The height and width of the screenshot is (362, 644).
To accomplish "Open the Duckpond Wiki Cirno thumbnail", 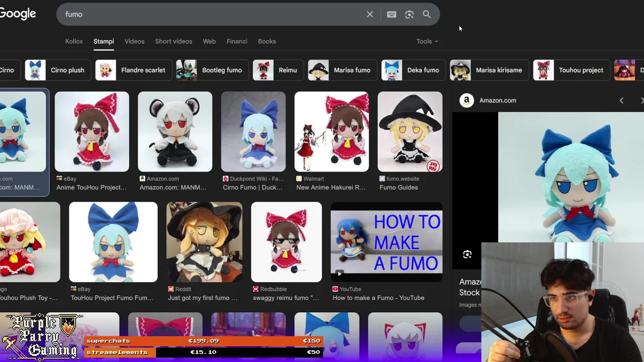I will point(253,131).
